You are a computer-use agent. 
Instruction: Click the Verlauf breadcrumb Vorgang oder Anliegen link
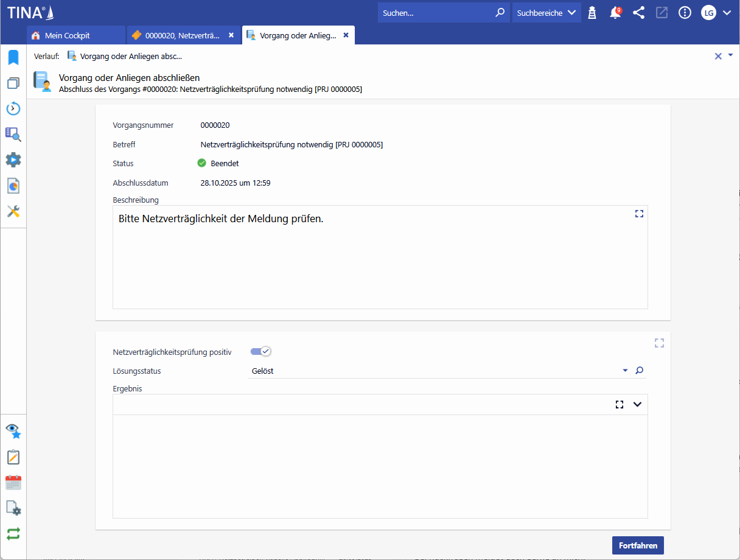point(130,56)
